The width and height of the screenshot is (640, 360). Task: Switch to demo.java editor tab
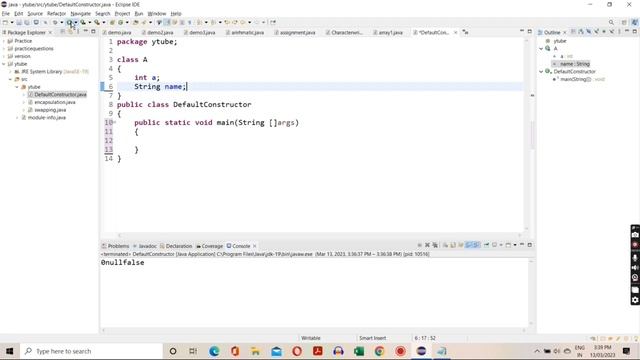click(x=117, y=32)
